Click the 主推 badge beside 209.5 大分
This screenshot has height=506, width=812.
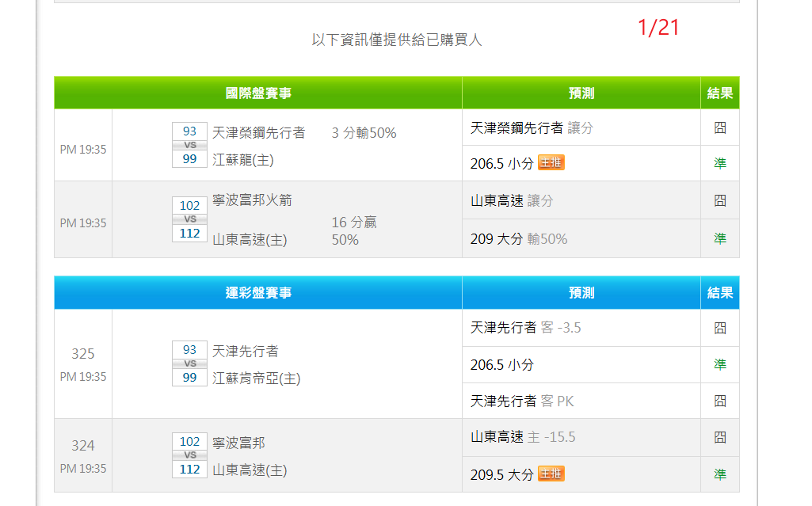[x=551, y=474]
